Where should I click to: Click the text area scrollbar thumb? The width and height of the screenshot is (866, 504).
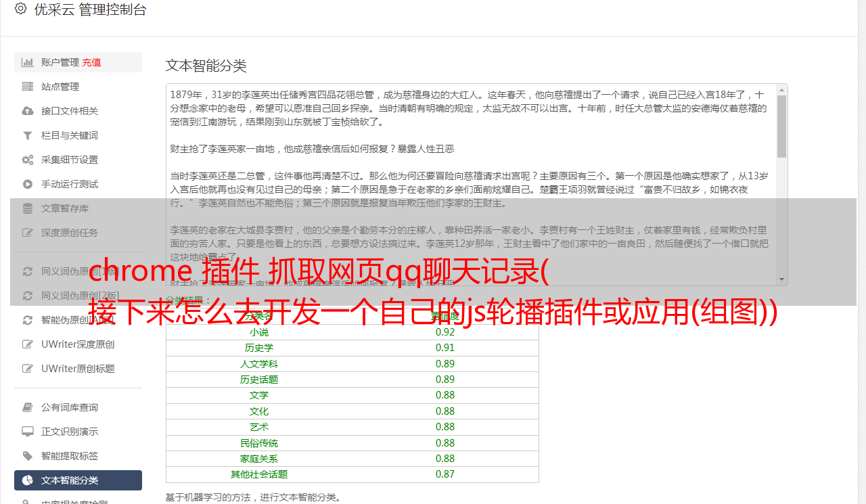click(782, 127)
